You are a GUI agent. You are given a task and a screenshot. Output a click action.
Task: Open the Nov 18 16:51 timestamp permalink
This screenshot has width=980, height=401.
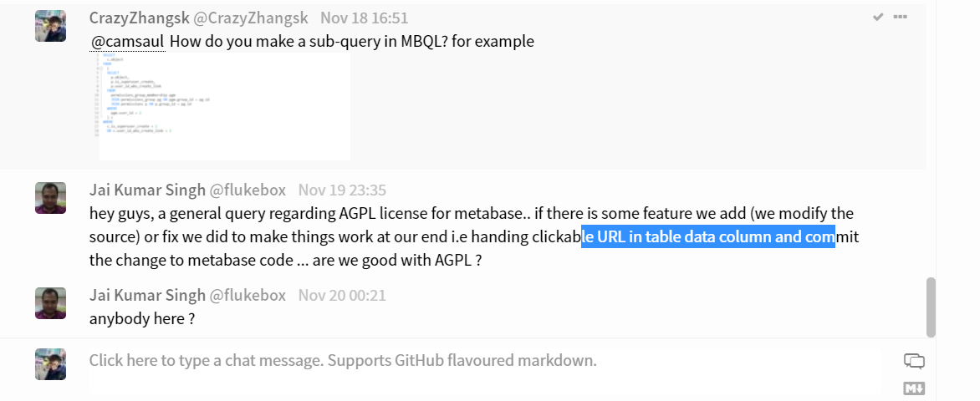click(364, 18)
